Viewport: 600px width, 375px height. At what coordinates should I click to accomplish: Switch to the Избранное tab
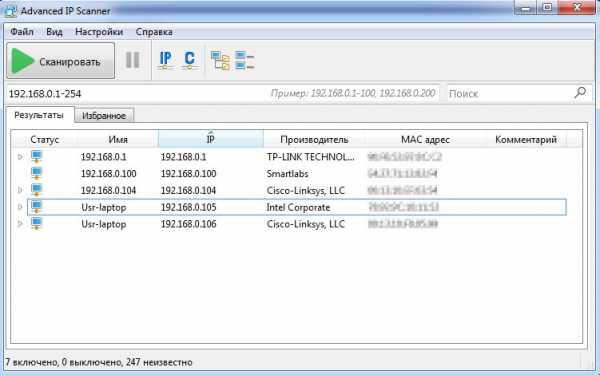click(x=104, y=116)
